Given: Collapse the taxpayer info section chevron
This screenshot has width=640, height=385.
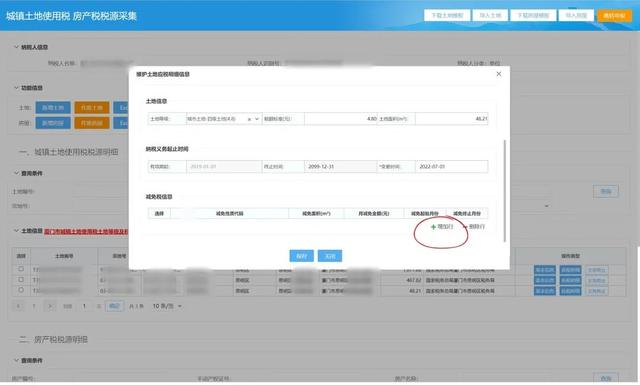Looking at the screenshot, I should click(x=16, y=47).
